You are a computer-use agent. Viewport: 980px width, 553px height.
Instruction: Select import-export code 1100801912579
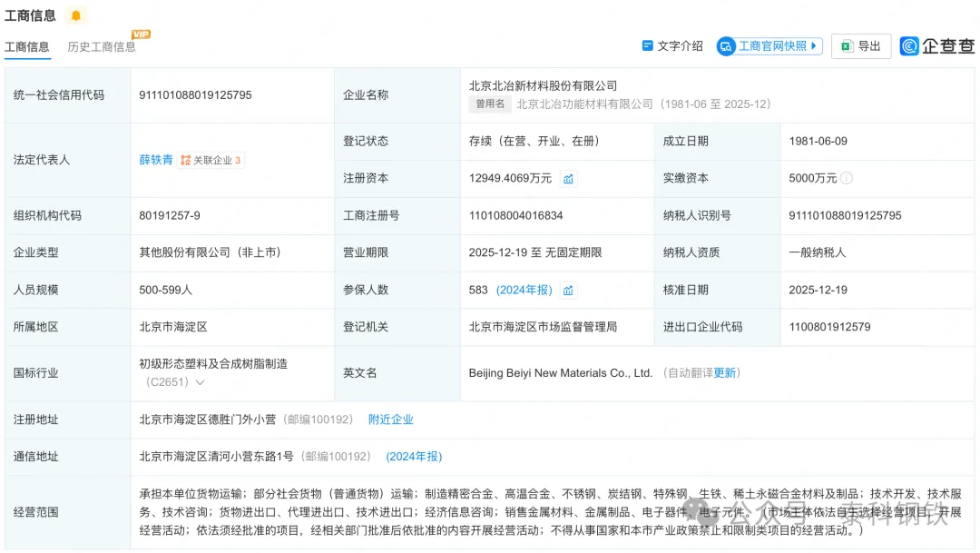(829, 327)
